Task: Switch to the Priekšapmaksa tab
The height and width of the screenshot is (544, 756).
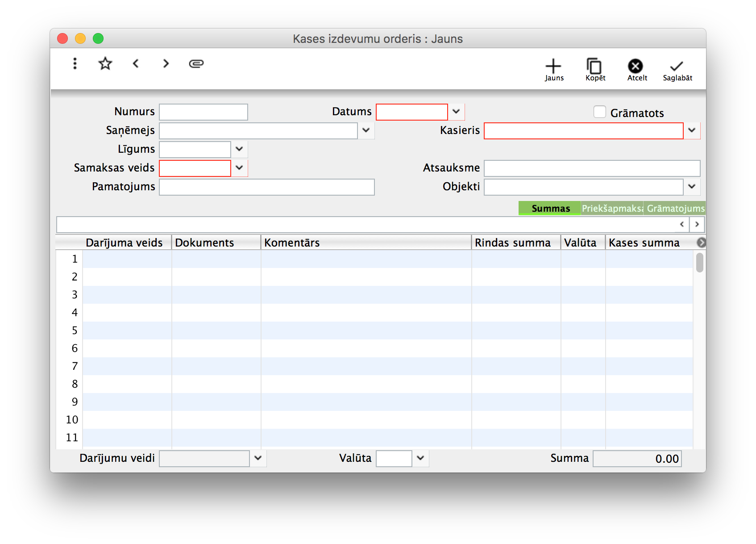Action: 612,209
